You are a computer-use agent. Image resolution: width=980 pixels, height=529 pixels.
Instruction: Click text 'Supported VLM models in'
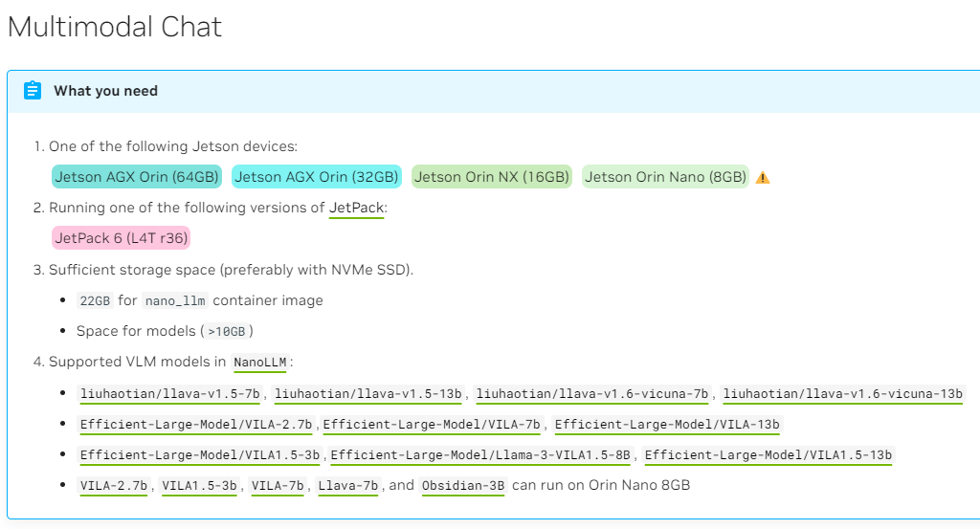pyautogui.click(x=138, y=363)
